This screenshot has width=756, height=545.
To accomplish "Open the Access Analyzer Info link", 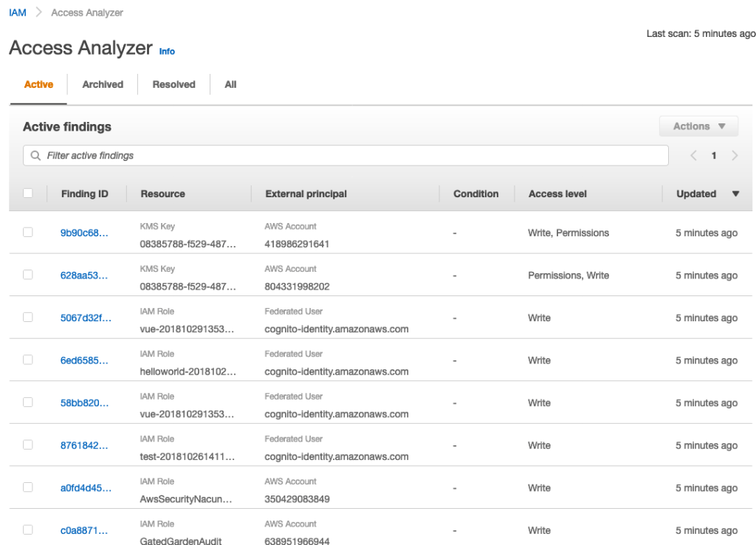I will (x=168, y=52).
